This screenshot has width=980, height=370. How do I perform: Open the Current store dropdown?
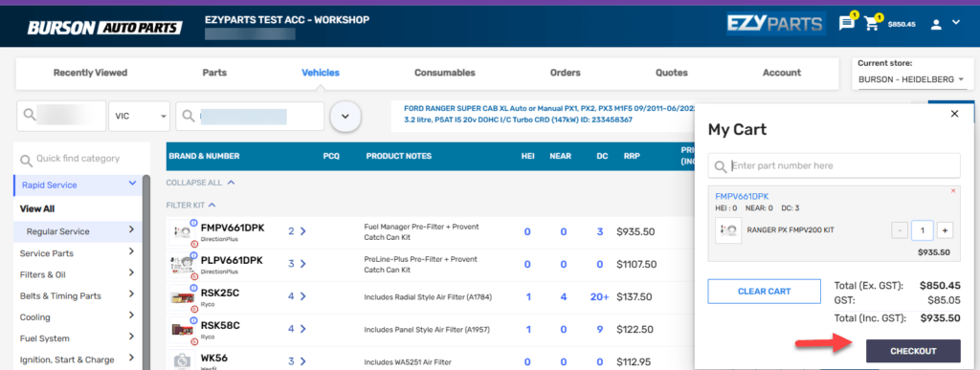click(x=911, y=80)
